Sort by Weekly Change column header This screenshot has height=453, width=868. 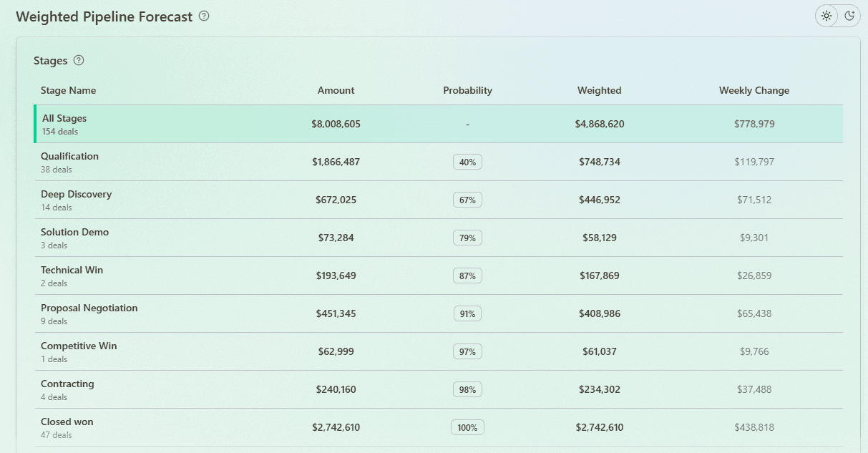[754, 90]
